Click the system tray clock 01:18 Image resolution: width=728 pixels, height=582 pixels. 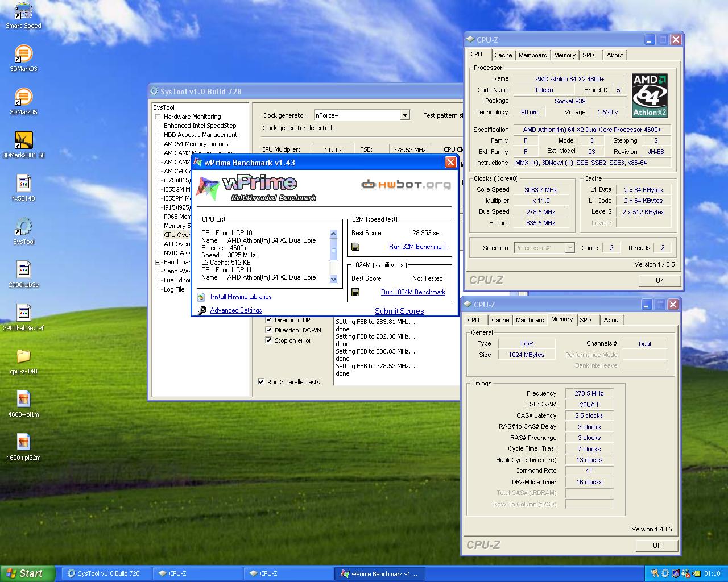[712, 573]
